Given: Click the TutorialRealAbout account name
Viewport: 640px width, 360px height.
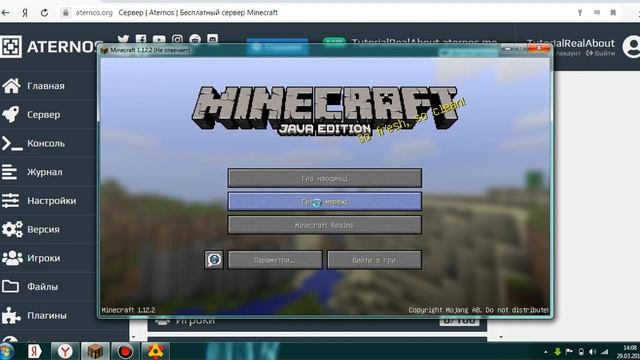Looking at the screenshot, I should (584, 43).
